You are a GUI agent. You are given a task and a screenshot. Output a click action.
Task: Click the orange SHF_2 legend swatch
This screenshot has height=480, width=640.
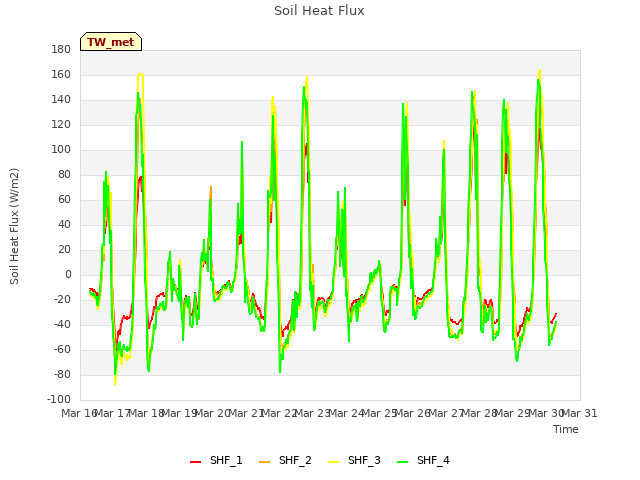point(264,461)
